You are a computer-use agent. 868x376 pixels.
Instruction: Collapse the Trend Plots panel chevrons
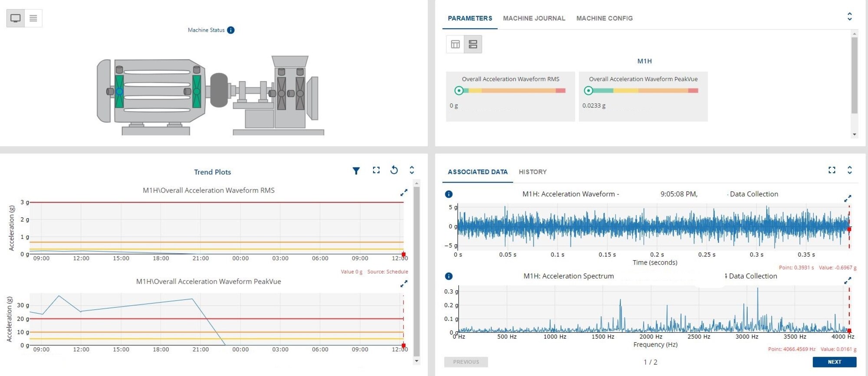point(411,170)
